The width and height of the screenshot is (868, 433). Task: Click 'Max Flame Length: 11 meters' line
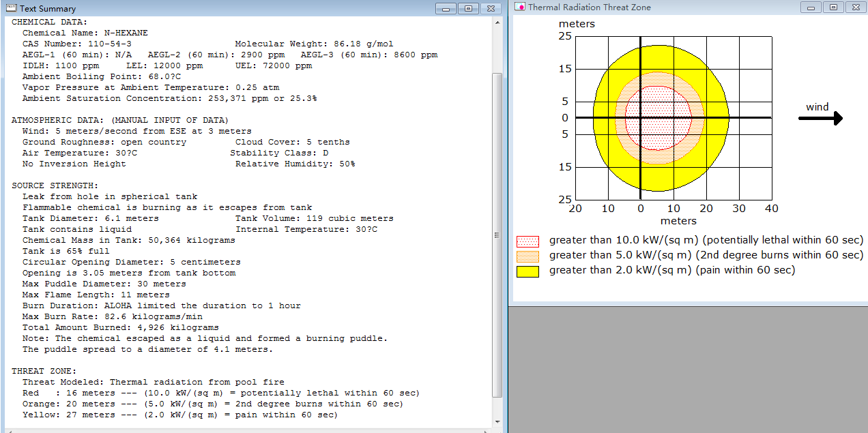tap(96, 295)
